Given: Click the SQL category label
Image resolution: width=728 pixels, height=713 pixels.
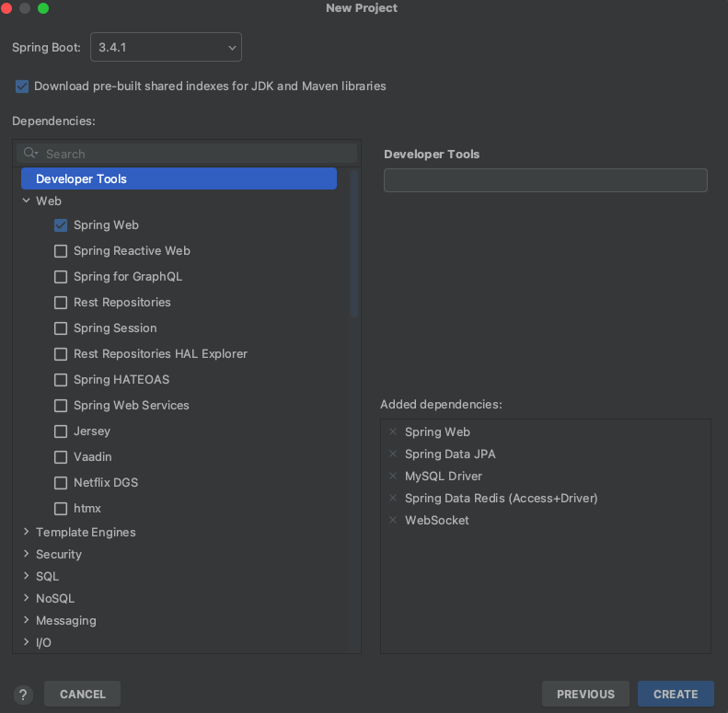Looking at the screenshot, I should [x=47, y=576].
